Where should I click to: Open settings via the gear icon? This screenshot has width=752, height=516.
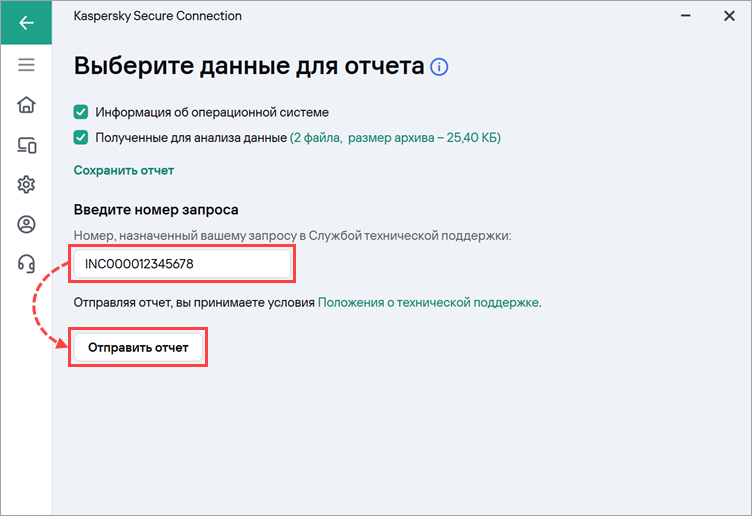pyautogui.click(x=26, y=185)
